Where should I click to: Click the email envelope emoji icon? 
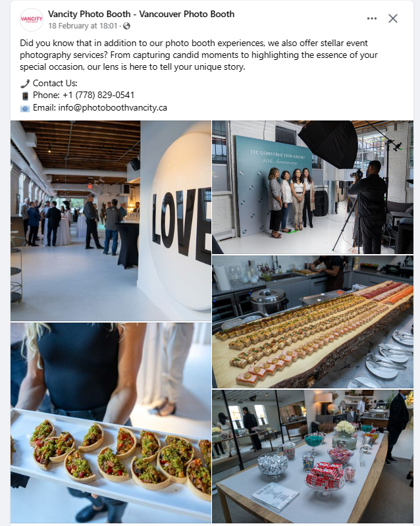(x=25, y=109)
